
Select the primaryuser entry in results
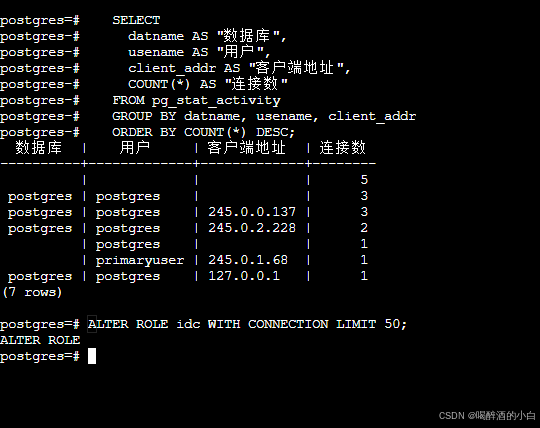pos(140,261)
